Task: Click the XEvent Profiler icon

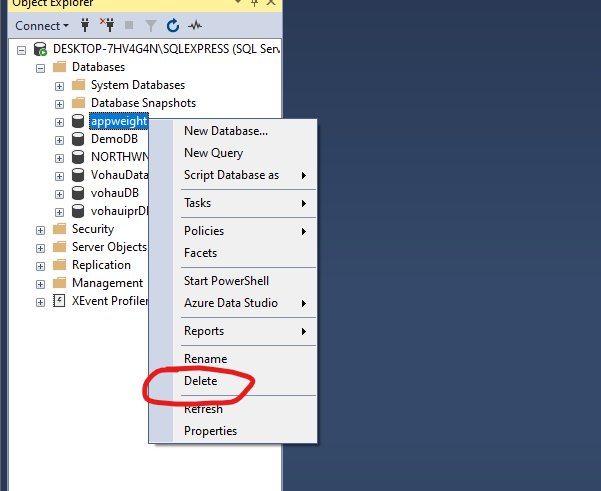Action: tap(59, 301)
